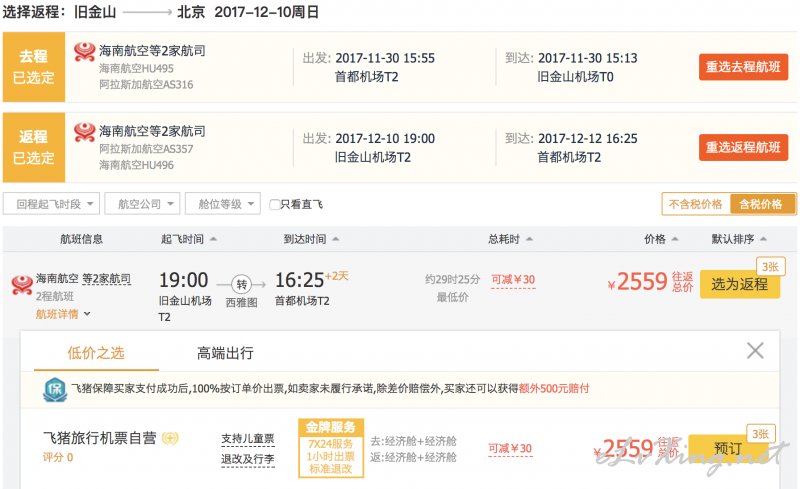This screenshot has width=800, height=489.
Task: Click 重选去程航班 button
Action: [x=743, y=67]
